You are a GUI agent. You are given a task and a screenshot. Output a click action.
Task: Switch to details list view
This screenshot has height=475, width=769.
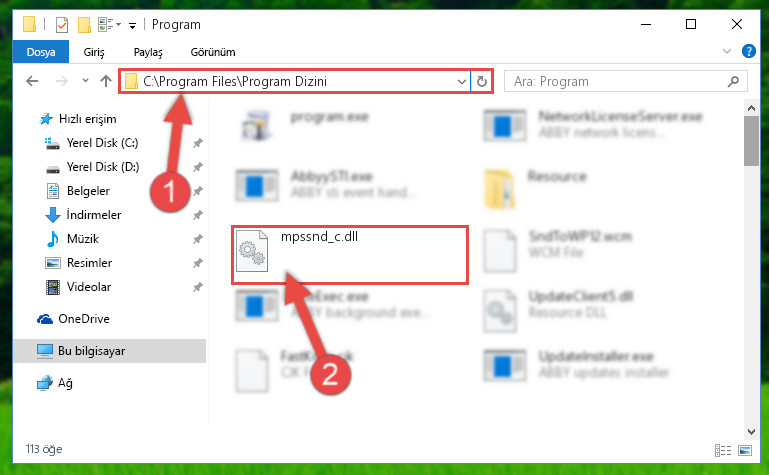(x=723, y=450)
